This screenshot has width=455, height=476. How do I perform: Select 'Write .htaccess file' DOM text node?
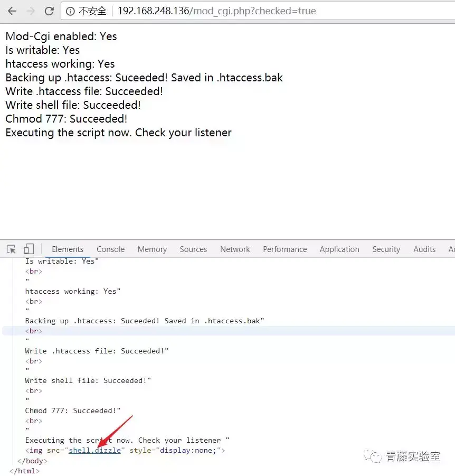click(x=97, y=351)
